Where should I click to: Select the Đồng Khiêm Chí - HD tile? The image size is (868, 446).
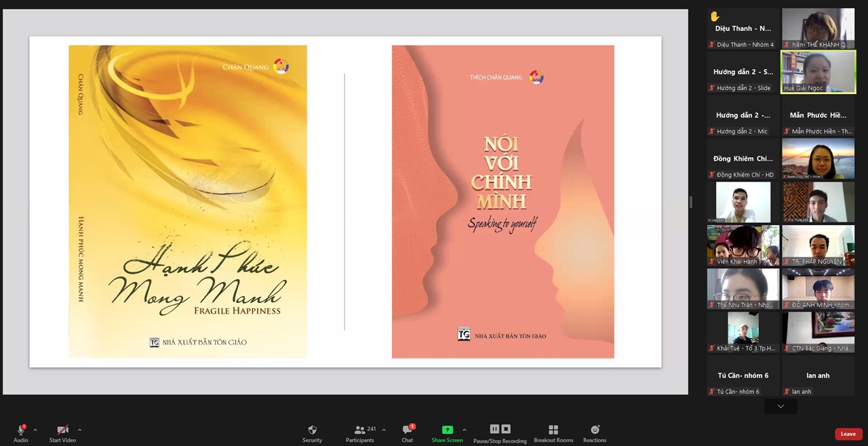tap(744, 159)
